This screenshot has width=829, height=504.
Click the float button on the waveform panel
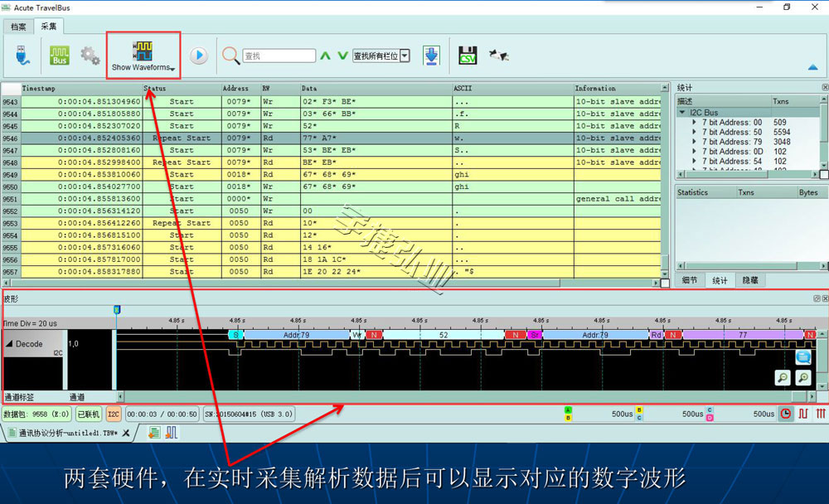(x=817, y=298)
